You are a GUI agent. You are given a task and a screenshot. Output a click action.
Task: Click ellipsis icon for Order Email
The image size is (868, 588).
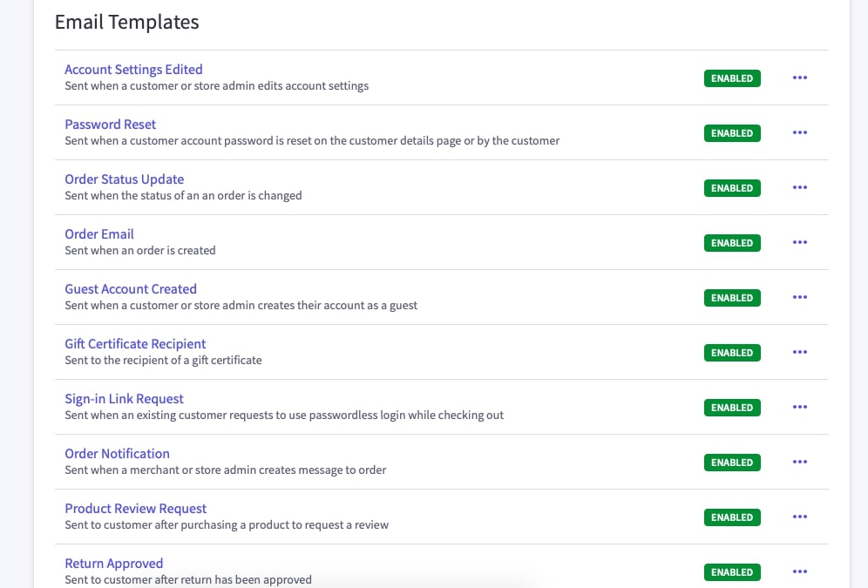[799, 242]
